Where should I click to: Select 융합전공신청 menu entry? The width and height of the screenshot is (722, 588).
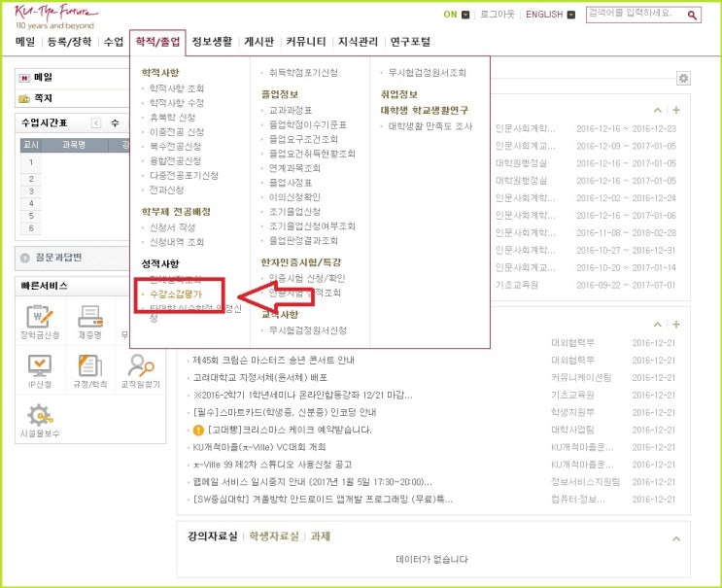176,160
